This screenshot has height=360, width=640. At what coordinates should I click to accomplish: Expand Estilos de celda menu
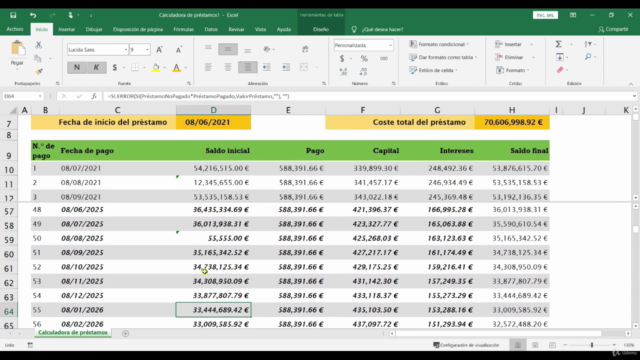click(x=433, y=70)
